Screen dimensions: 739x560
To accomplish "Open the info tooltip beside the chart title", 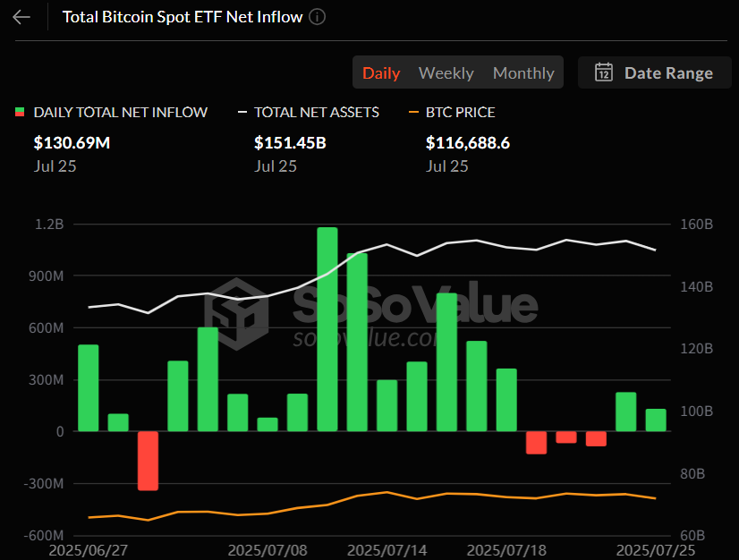I will [318, 16].
